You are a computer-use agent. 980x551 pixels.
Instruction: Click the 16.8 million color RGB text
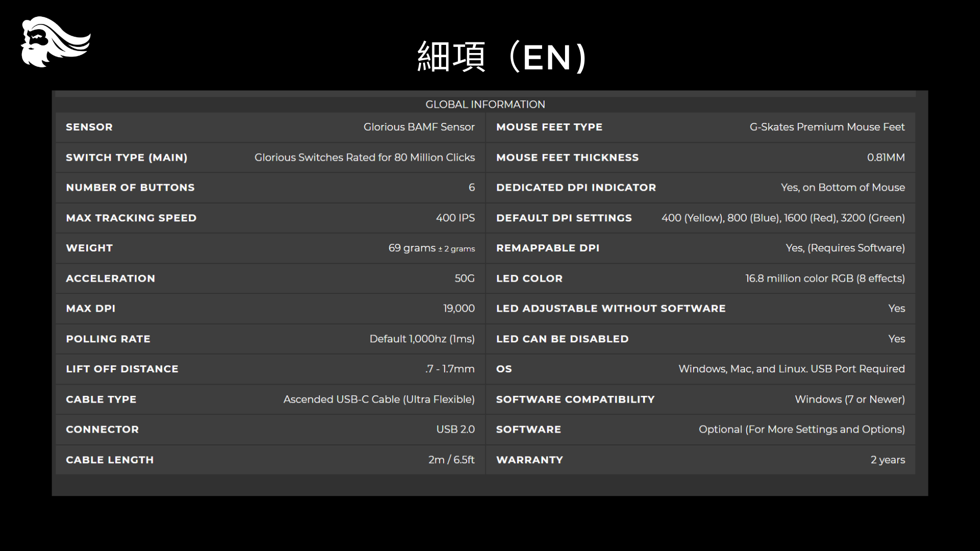click(825, 279)
